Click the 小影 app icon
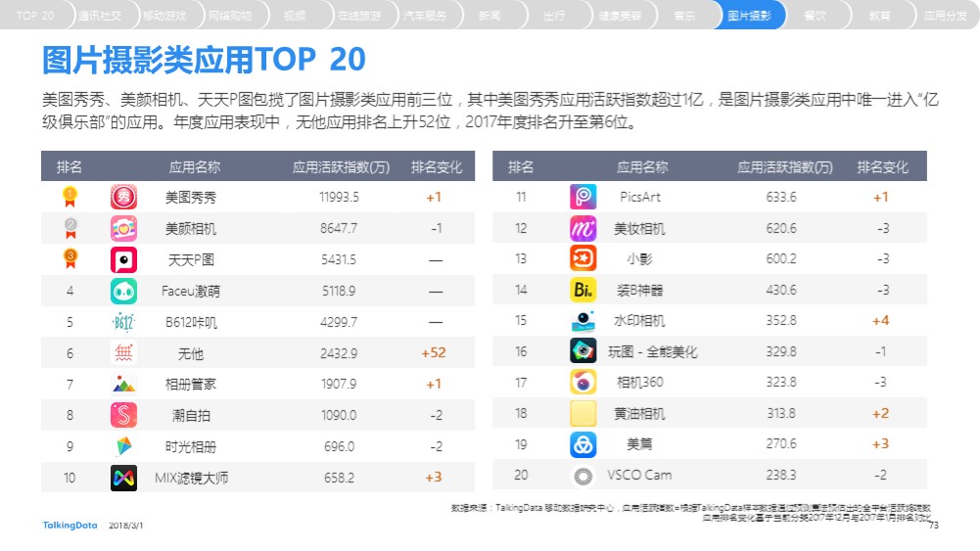This screenshot has width=980, height=551. (583, 258)
